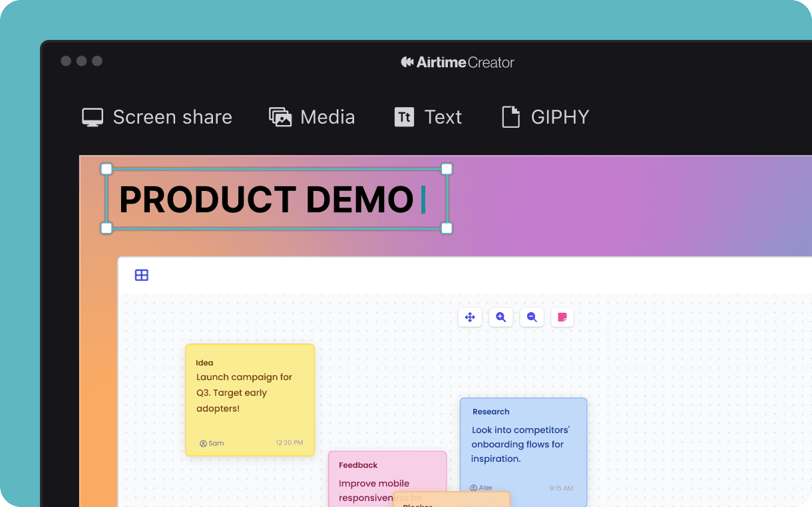Click the Screen share monitor icon
The height and width of the screenshot is (507, 812).
[93, 117]
